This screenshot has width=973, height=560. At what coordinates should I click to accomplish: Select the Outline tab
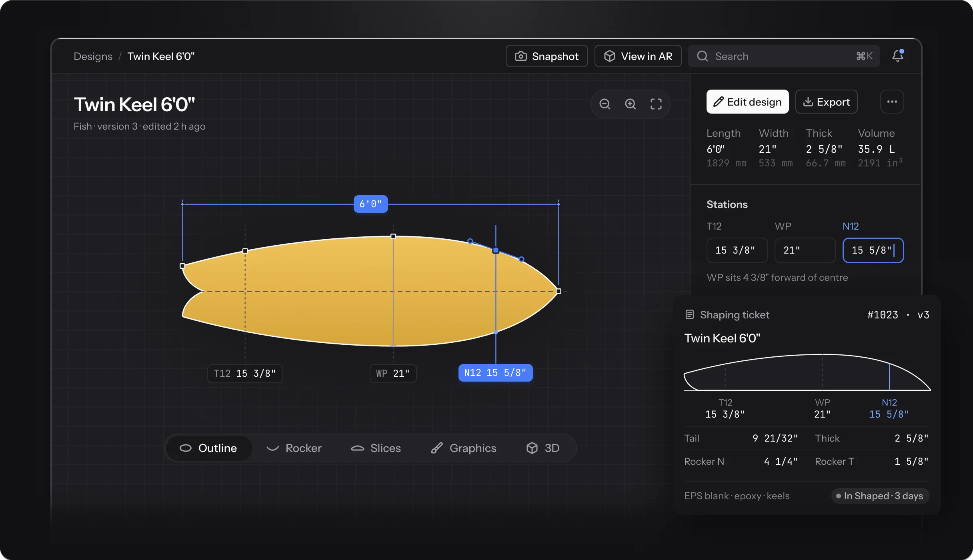(208, 448)
